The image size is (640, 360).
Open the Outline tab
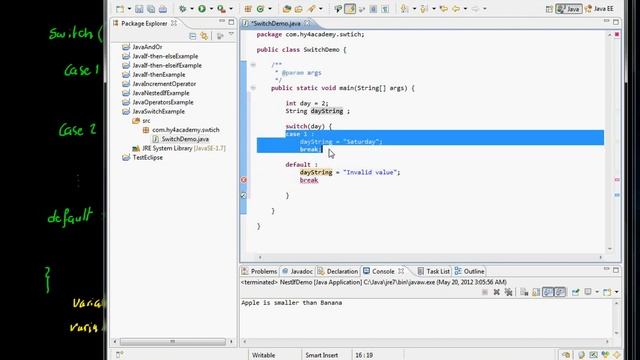pyautogui.click(x=469, y=271)
